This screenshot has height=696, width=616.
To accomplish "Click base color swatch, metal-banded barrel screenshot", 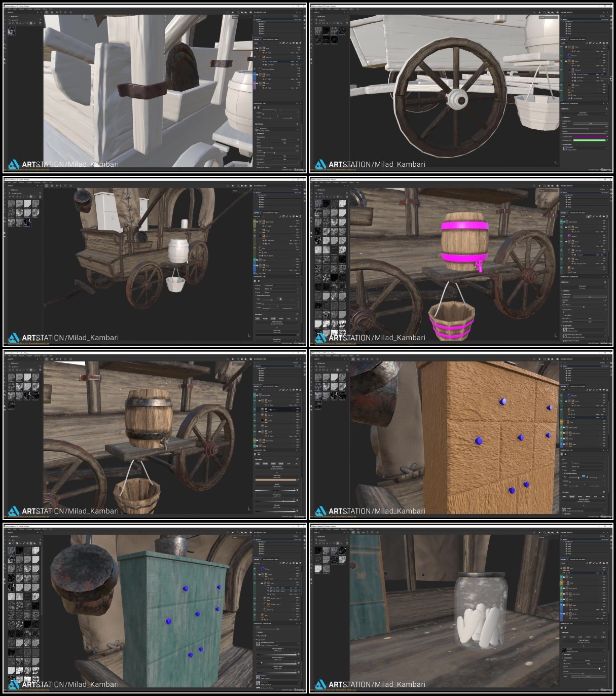I will 276,480.
